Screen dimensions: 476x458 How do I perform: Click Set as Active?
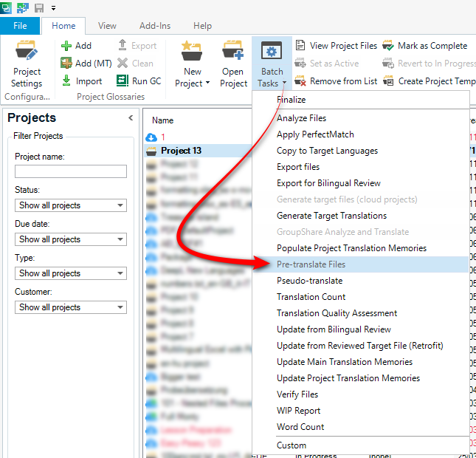[327, 64]
